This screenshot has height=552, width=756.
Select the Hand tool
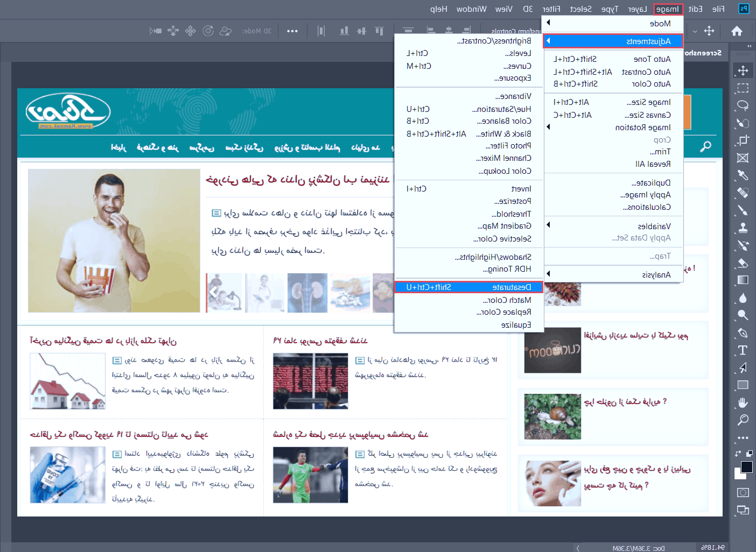click(743, 402)
